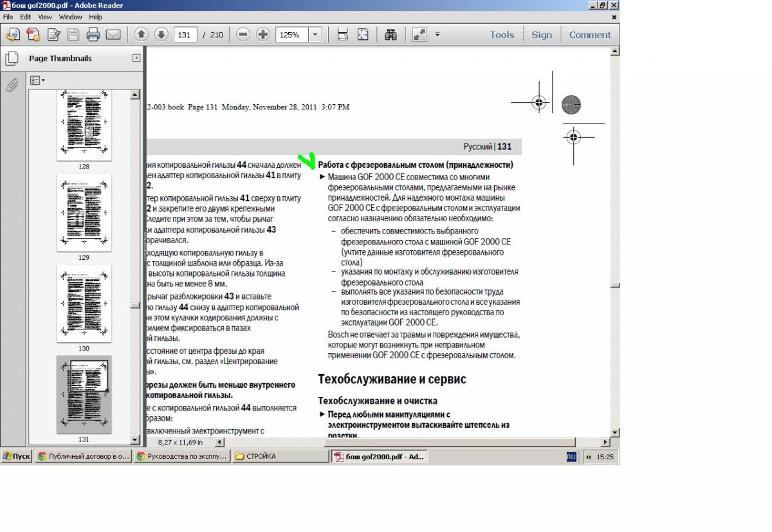This screenshot has height=532, width=772.
Task: Toggle full screen read mode
Action: [x=419, y=35]
